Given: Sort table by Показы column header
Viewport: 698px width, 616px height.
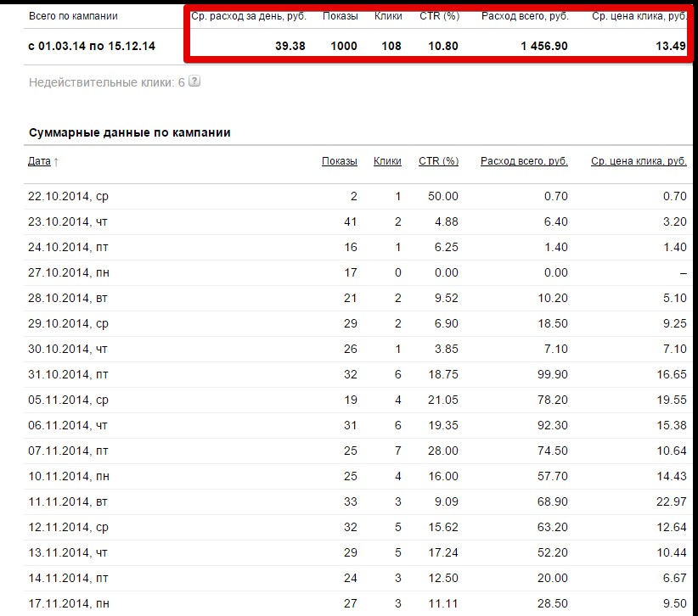Looking at the screenshot, I should coord(339,161).
